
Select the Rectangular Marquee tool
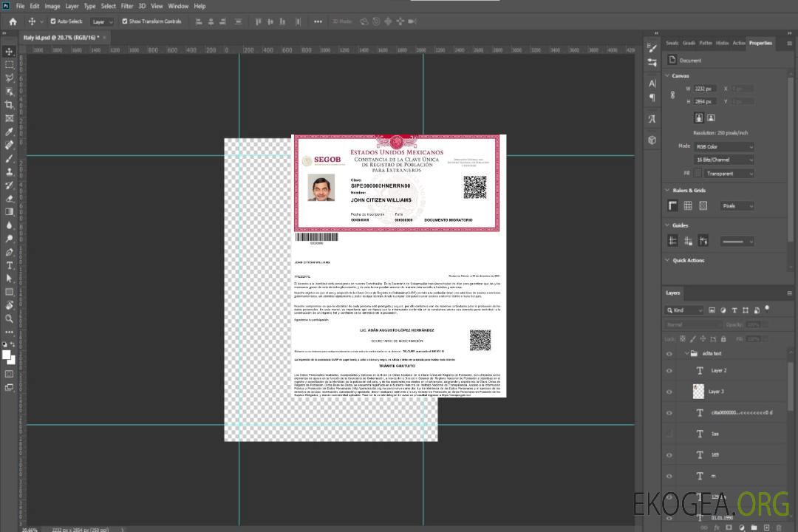click(x=9, y=65)
